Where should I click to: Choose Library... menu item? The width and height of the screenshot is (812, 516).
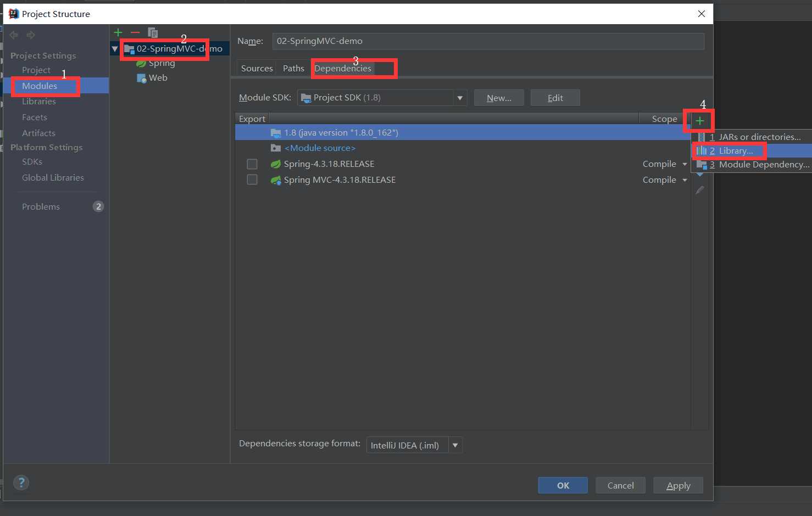[x=752, y=151]
